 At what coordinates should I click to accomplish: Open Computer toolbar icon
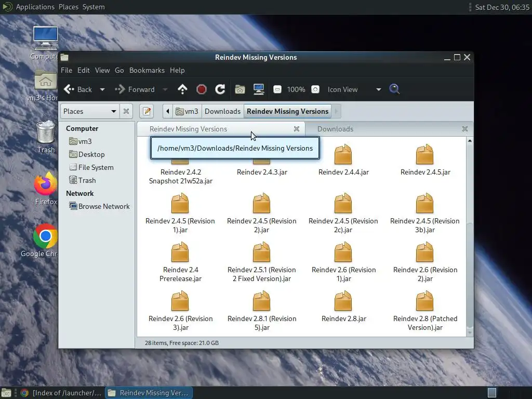(x=259, y=89)
